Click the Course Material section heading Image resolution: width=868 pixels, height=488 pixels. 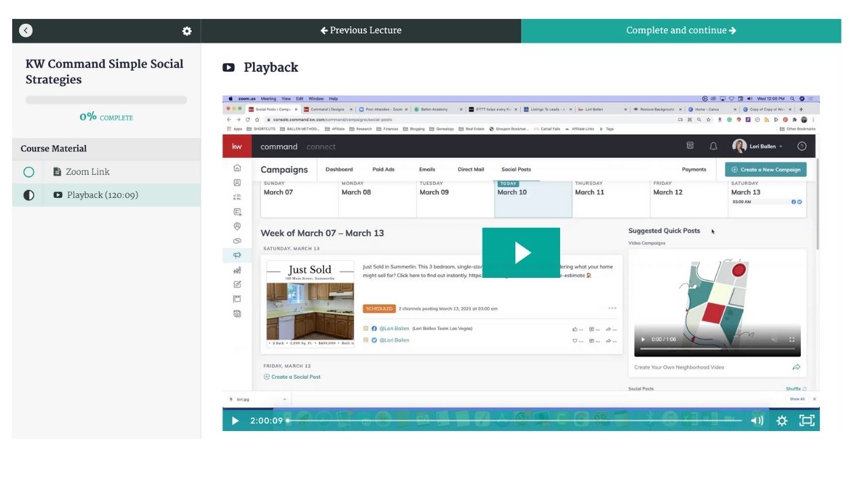(54, 148)
